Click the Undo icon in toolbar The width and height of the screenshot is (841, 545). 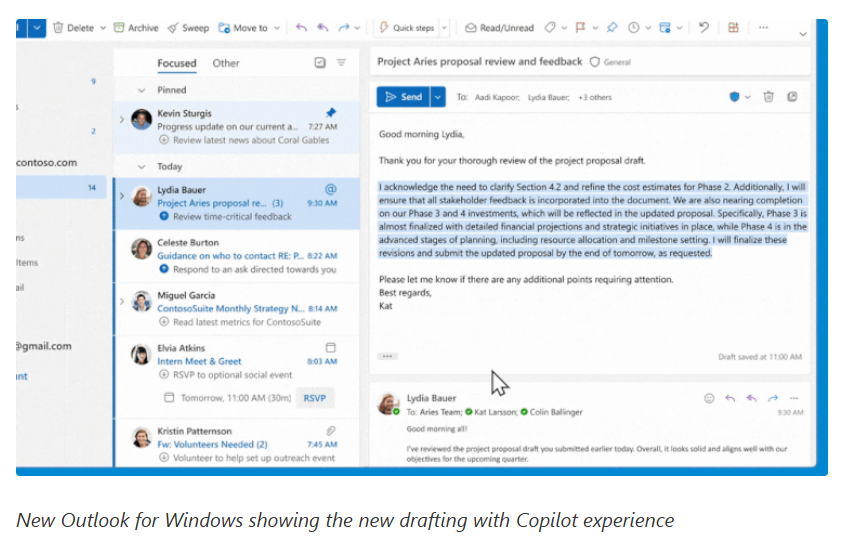(704, 27)
